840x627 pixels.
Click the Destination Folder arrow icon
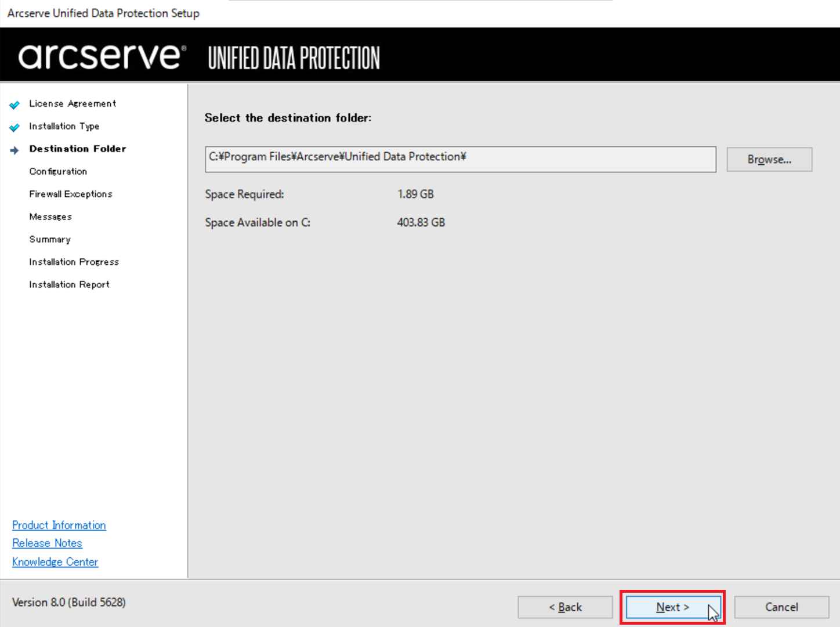tap(15, 150)
